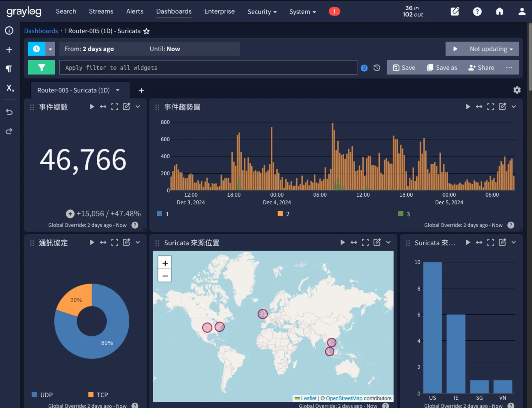This screenshot has height=408, width=532.
Task: Follow the Dashboards breadcrumb link
Action: [x=41, y=31]
